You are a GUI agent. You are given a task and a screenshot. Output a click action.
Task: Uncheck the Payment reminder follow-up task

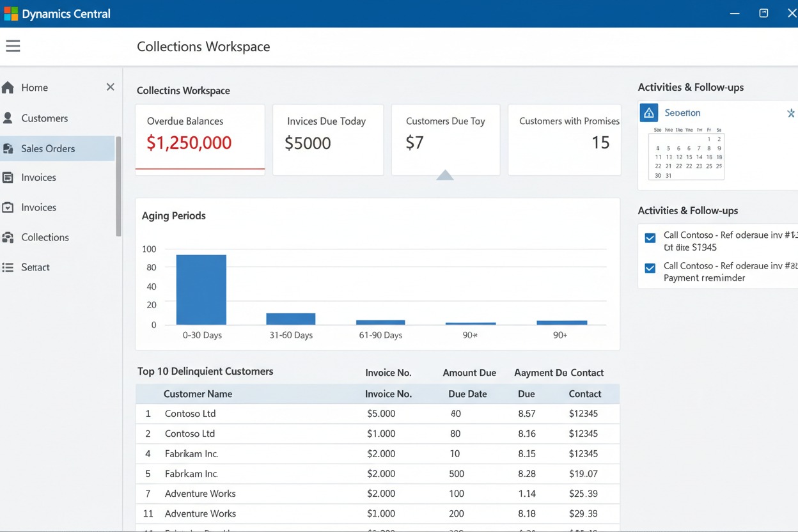(650, 269)
